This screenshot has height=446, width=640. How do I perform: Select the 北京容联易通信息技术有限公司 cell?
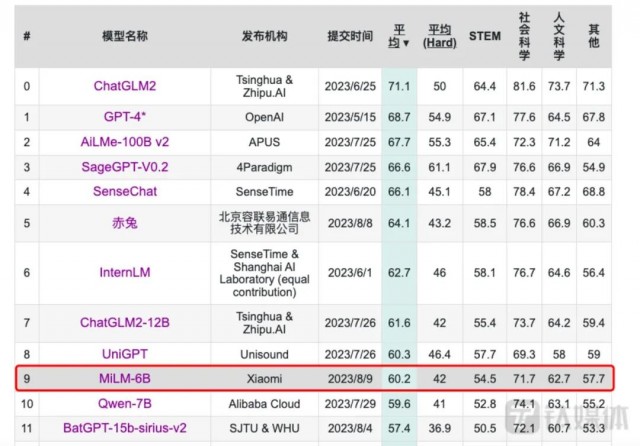264,223
